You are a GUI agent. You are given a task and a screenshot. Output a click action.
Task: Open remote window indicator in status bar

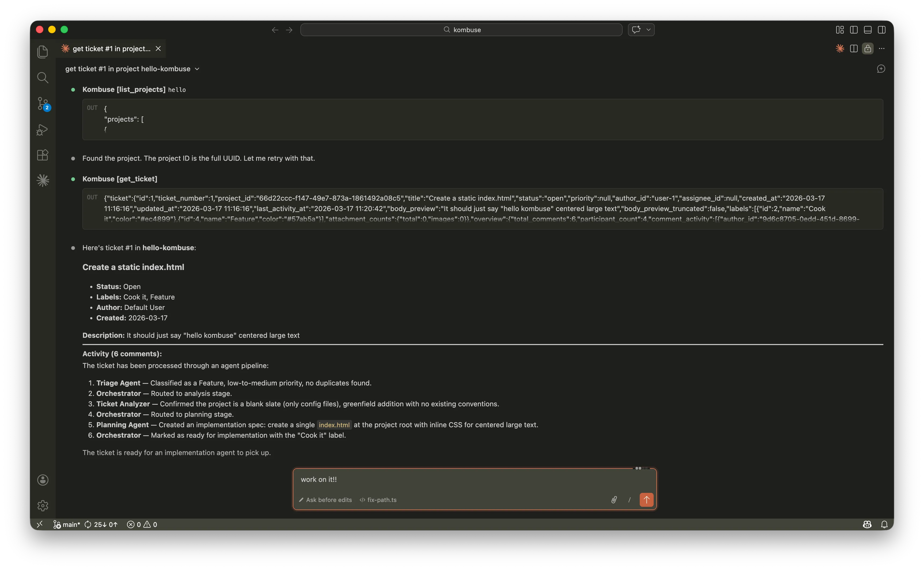(40, 524)
